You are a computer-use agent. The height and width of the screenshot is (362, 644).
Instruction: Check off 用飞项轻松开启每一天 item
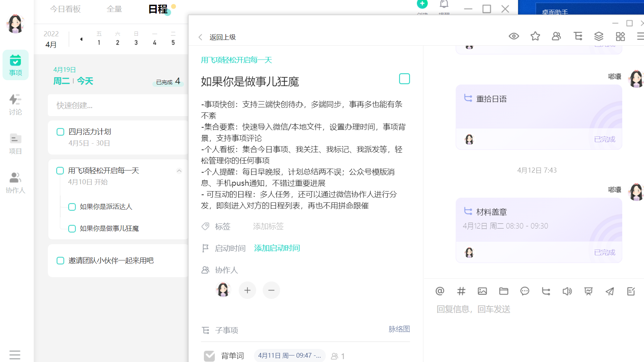(x=60, y=170)
